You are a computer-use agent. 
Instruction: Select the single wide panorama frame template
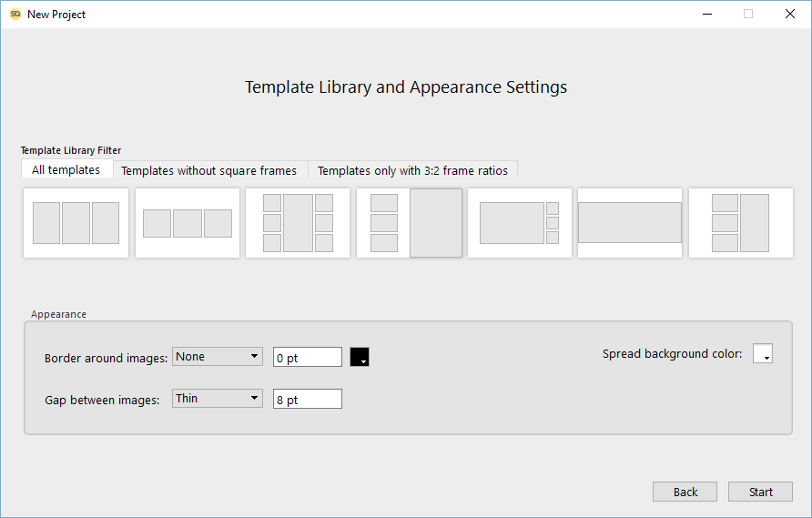pyautogui.click(x=630, y=223)
